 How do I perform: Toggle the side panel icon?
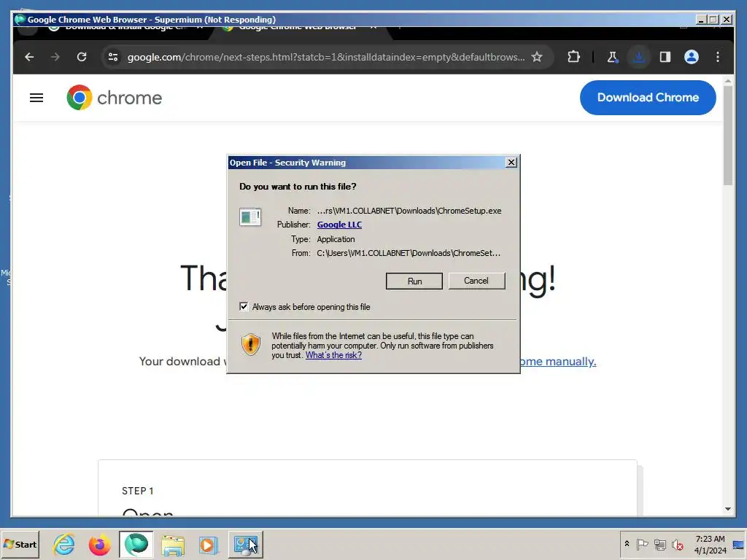pyautogui.click(x=665, y=57)
